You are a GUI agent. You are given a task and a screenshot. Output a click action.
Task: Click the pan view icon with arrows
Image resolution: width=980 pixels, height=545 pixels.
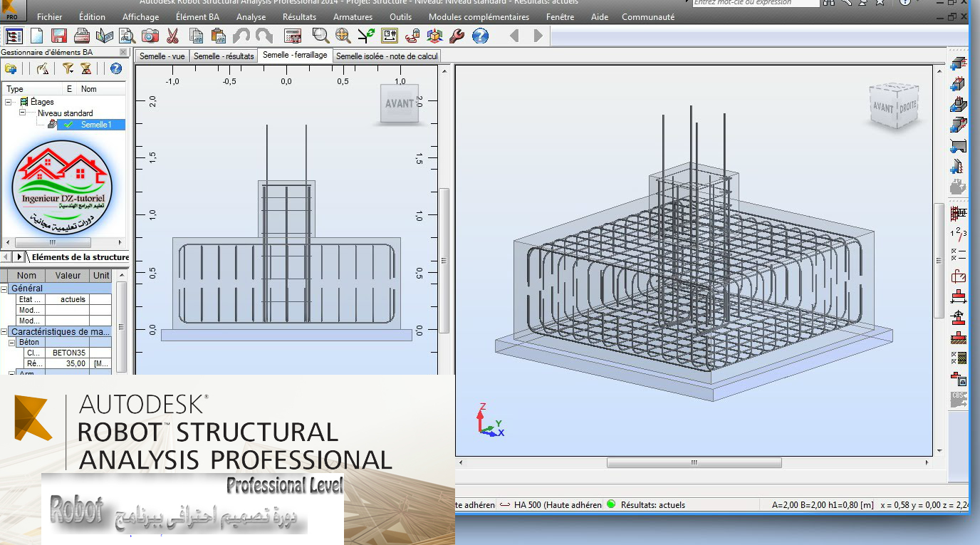pos(343,36)
